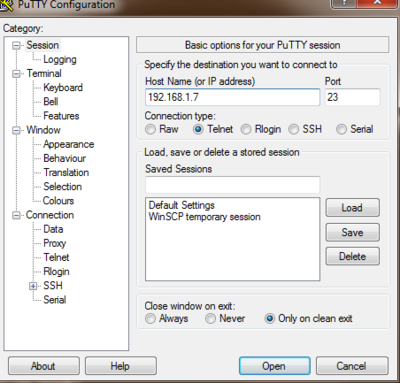
Task: Select WinSCP temporary session entry
Action: 204,217
